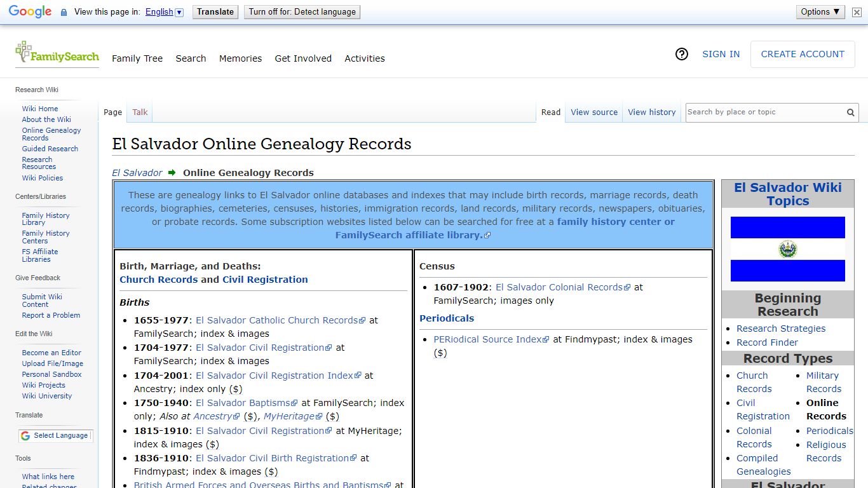Open What links here tool

48,477
